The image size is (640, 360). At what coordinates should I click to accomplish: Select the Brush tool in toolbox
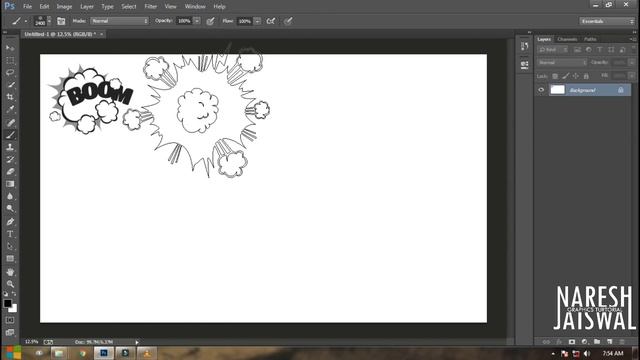coord(10,135)
